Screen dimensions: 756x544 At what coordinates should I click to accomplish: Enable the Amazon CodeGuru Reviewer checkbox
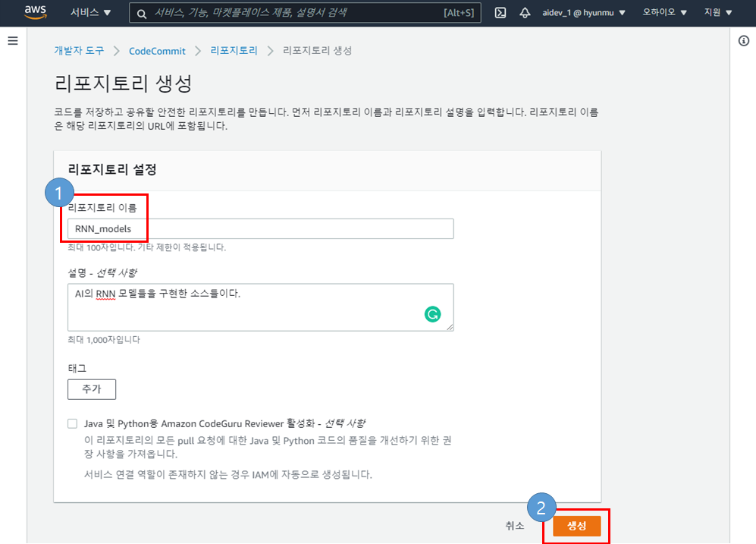click(x=72, y=423)
